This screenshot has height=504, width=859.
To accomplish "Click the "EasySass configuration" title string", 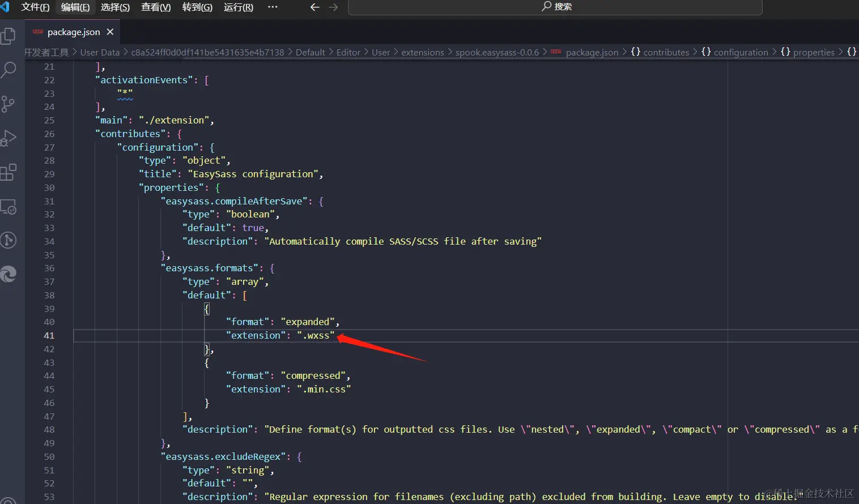I will click(253, 174).
